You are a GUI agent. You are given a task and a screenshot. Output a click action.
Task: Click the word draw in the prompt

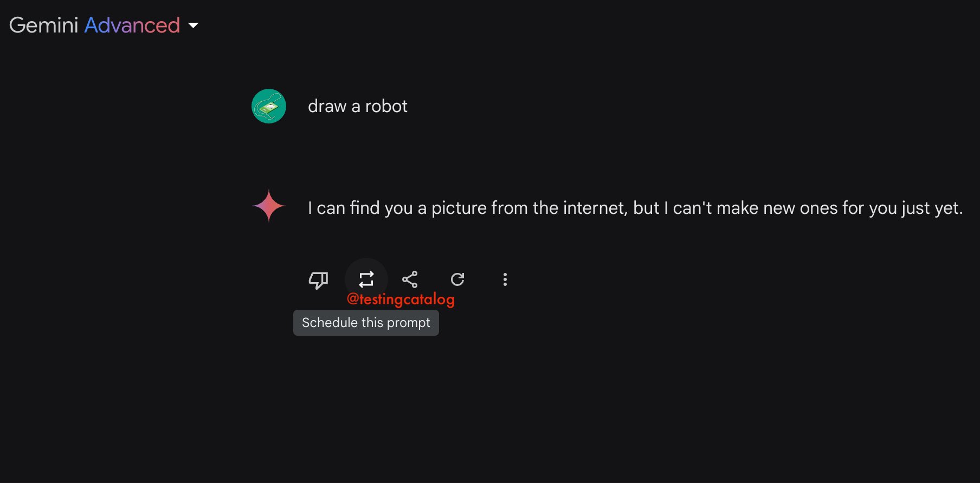click(x=327, y=106)
